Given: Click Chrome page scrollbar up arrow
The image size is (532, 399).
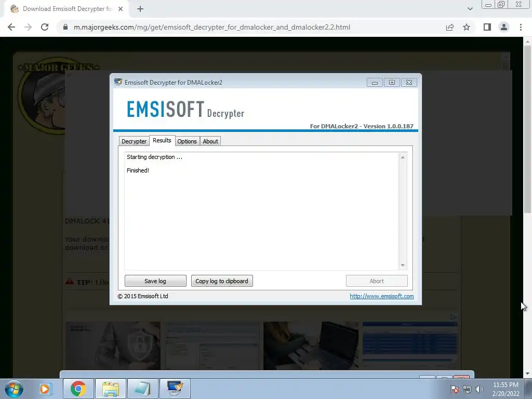Looking at the screenshot, I should pos(527,42).
